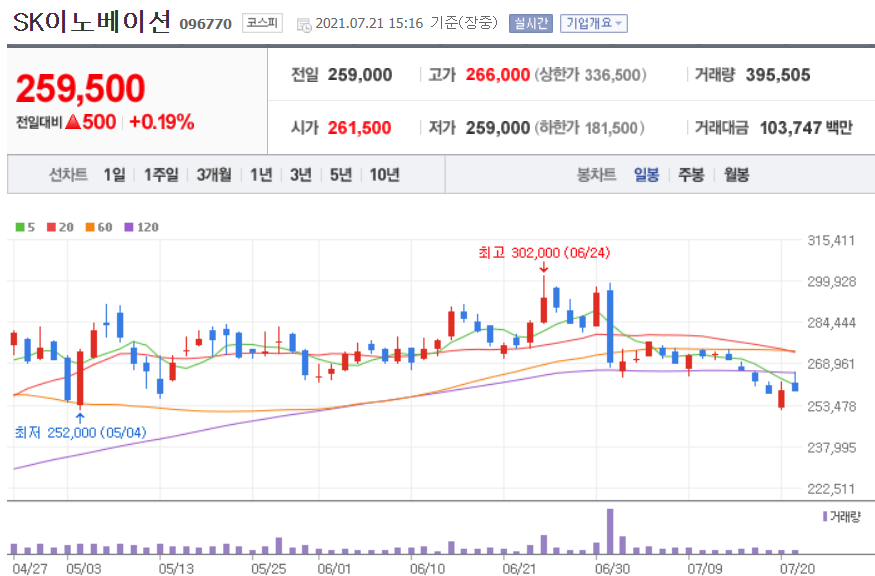Open the 기업개요 dropdown

click(x=594, y=23)
